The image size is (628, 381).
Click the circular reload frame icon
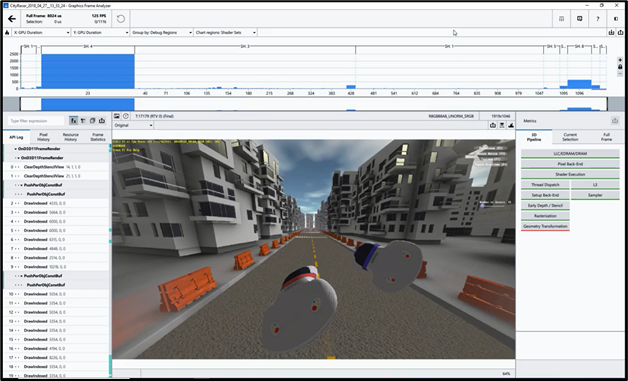point(121,18)
